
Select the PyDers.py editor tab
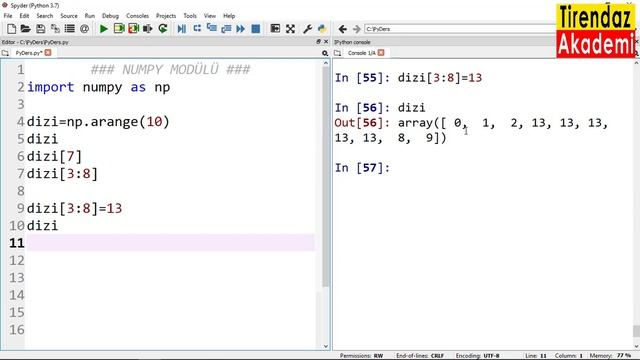coord(29,53)
